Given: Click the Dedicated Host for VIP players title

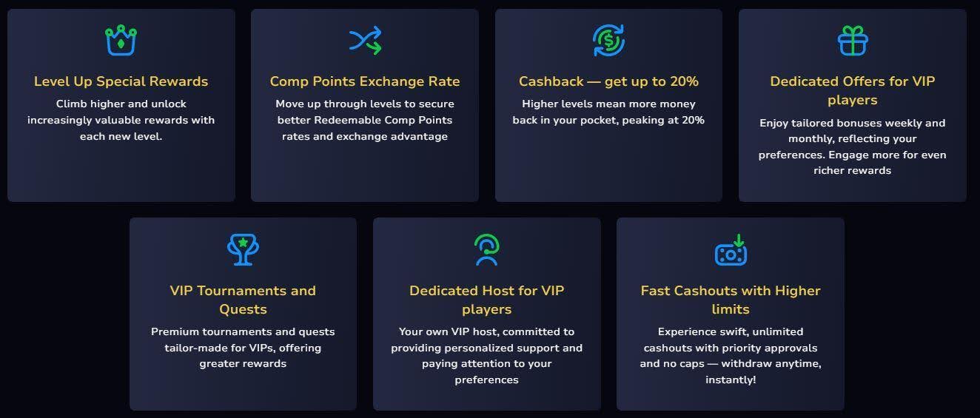Looking at the screenshot, I should pos(486,300).
